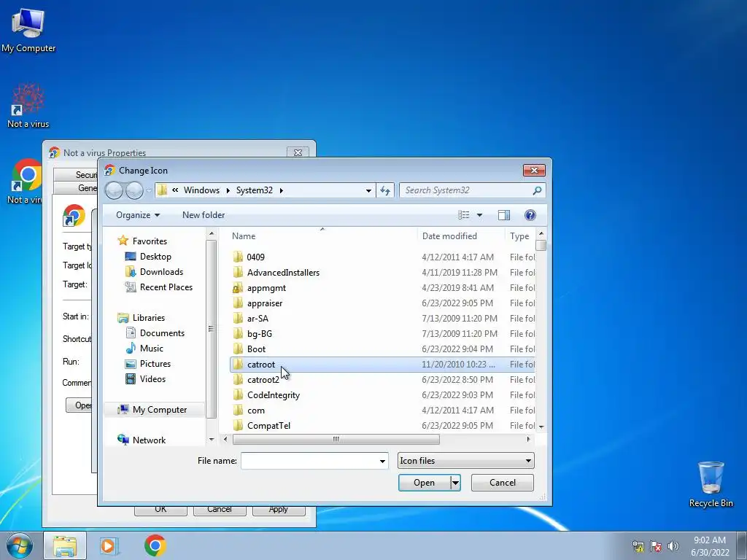Open the Recycle Bin on desktop
The image size is (747, 560).
coord(711,484)
